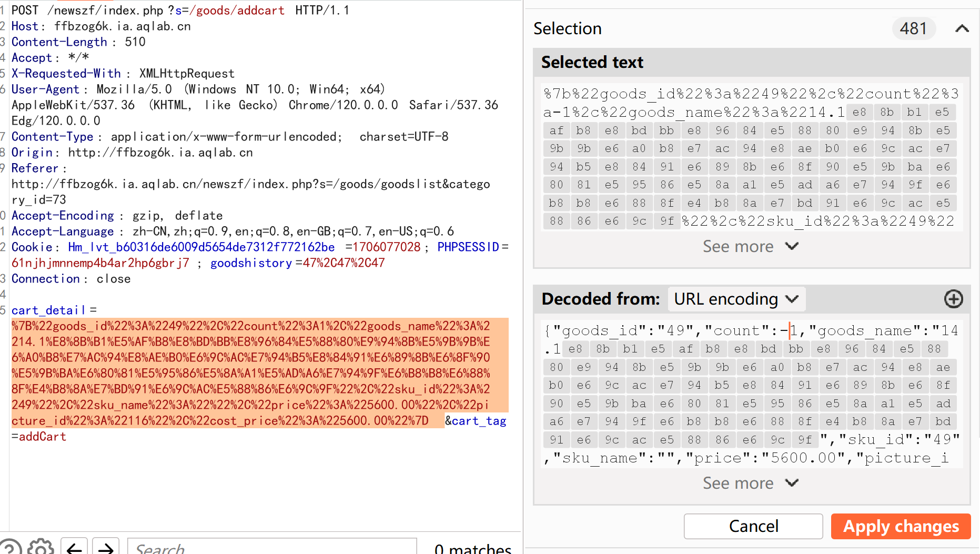
Task: Click the plus icon beside the decoding dropdown
Action: click(x=953, y=299)
